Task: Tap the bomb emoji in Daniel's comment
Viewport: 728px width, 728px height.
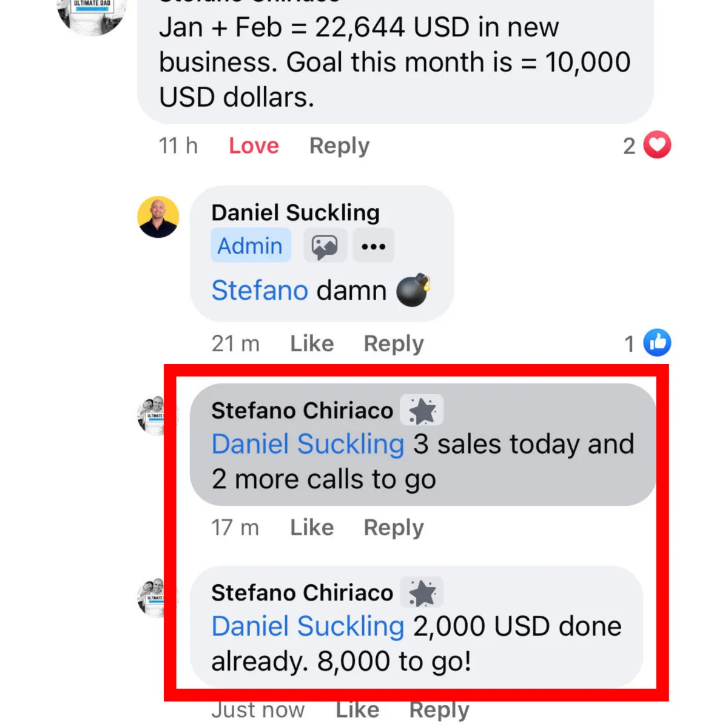Action: pyautogui.click(x=414, y=290)
